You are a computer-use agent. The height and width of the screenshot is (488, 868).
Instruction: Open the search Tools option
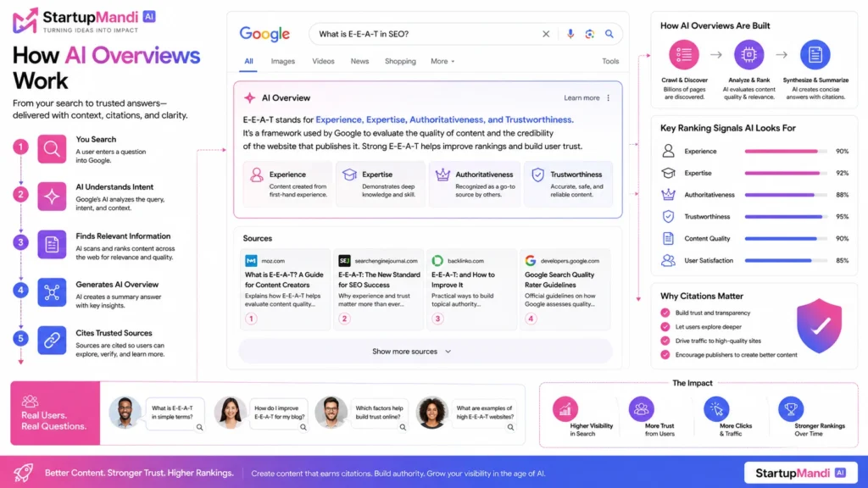click(x=610, y=61)
